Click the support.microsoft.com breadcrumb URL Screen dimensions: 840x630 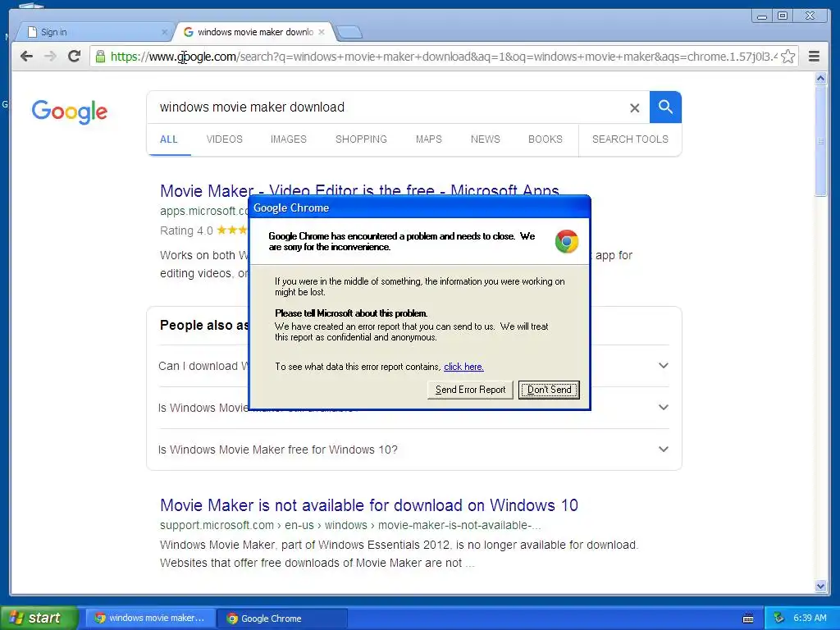350,525
